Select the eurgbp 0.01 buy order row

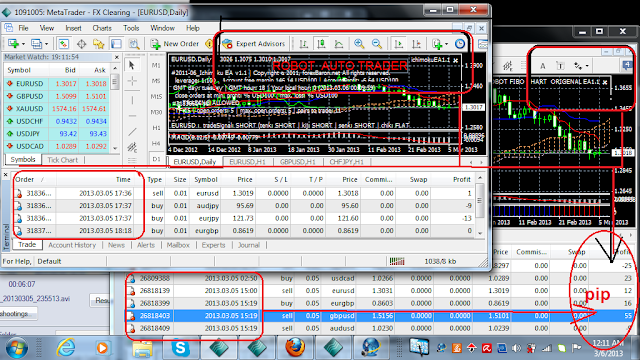click(244, 231)
